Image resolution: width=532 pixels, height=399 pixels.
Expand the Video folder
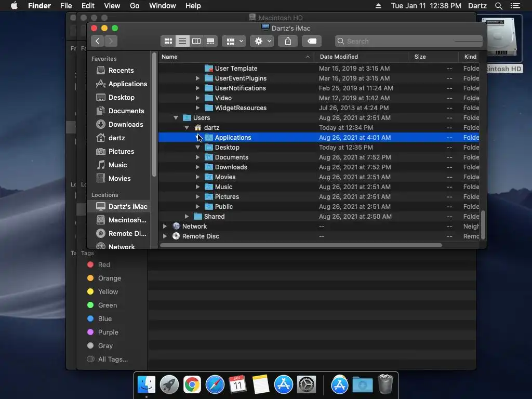(x=197, y=98)
